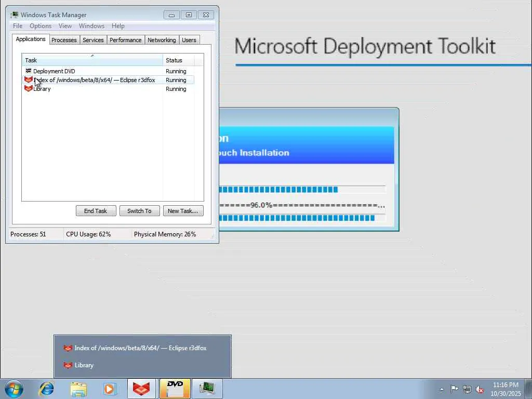Click the Eclipse r3dfox taskbar button
This screenshot has height=399, width=532.
pos(141,389)
